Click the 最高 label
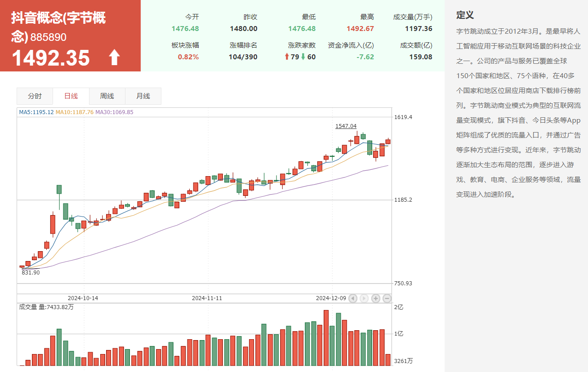Viewport: 588px width, 372px height. coord(367,17)
